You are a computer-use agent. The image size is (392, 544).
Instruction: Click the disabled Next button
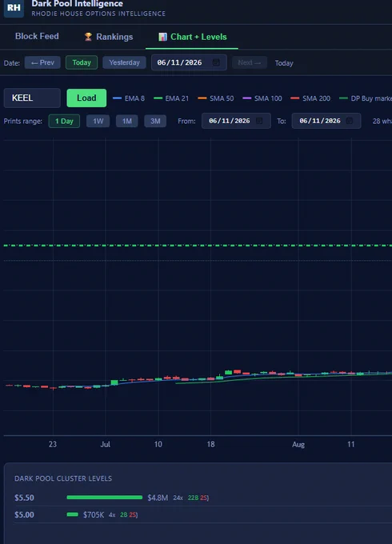pyautogui.click(x=250, y=62)
